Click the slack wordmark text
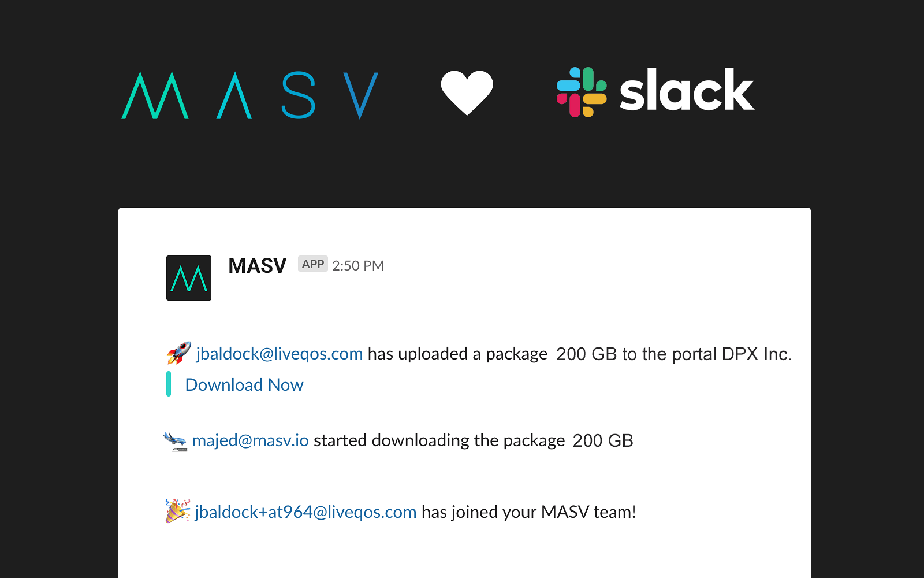 pos(687,90)
